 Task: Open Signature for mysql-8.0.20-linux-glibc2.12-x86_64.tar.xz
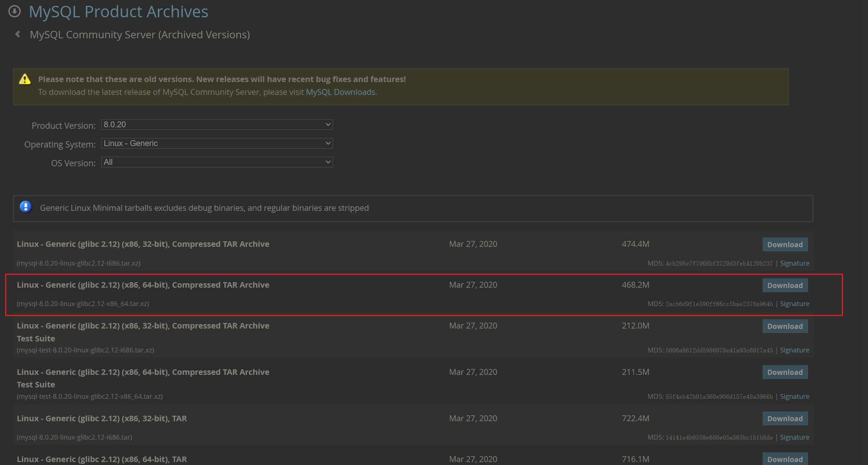tap(794, 304)
